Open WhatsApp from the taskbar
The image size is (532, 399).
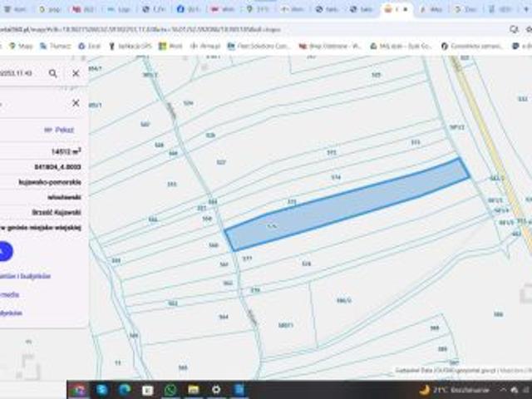(x=170, y=389)
